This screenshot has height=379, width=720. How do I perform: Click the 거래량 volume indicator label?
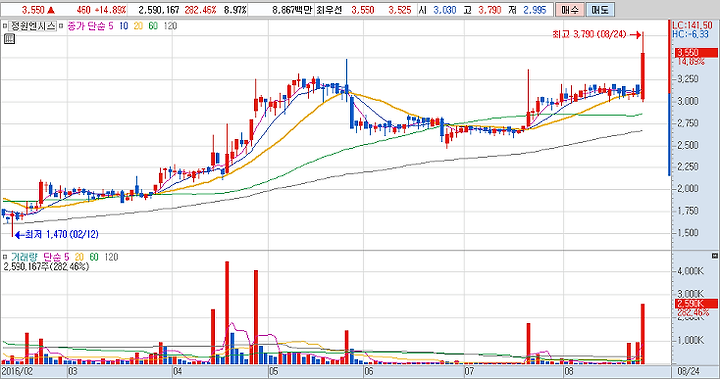pos(24,257)
